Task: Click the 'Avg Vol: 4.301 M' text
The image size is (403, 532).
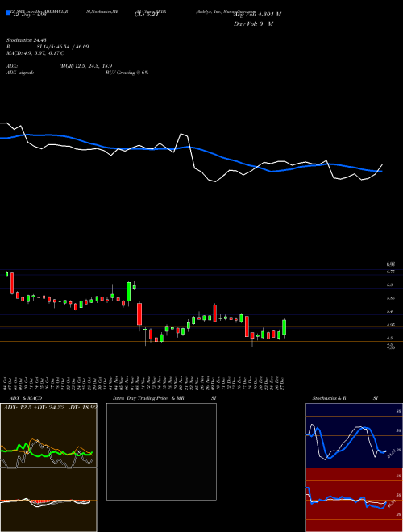Action: 257,15
